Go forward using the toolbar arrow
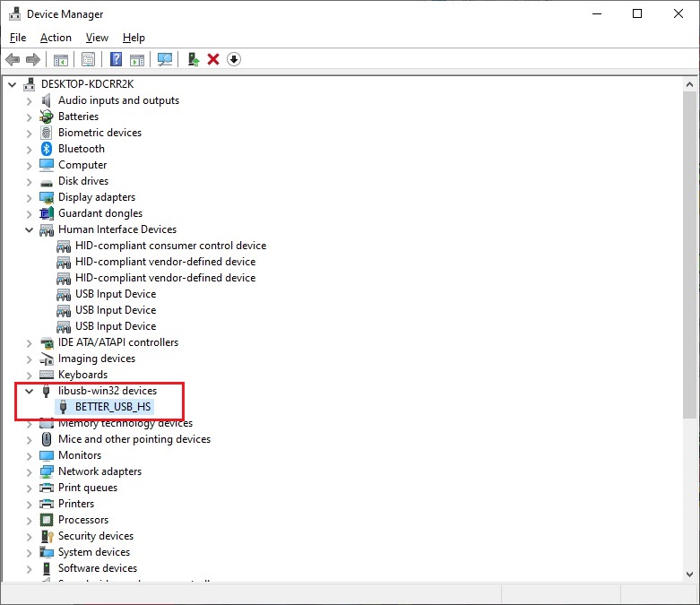This screenshot has height=605, width=700. [33, 59]
